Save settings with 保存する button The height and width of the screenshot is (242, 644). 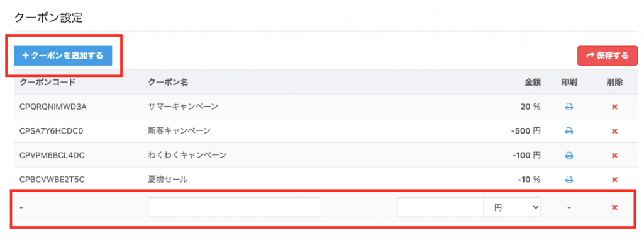[608, 55]
